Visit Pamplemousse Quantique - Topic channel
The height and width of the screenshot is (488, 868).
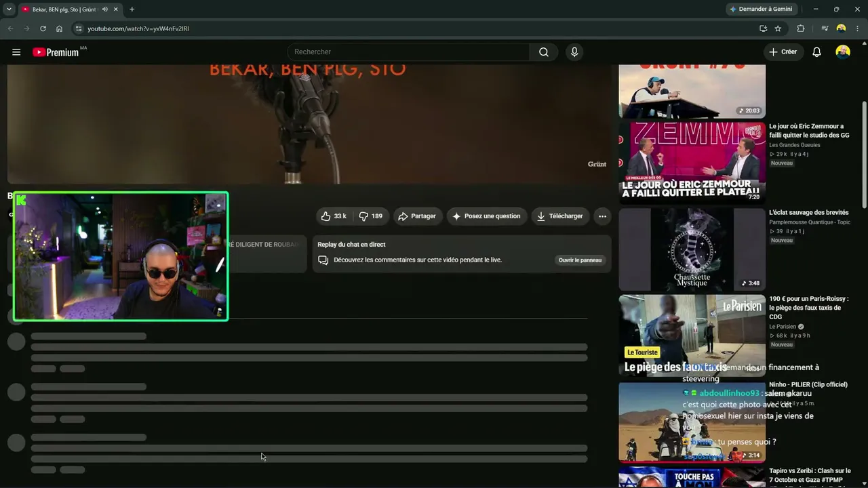point(810,222)
